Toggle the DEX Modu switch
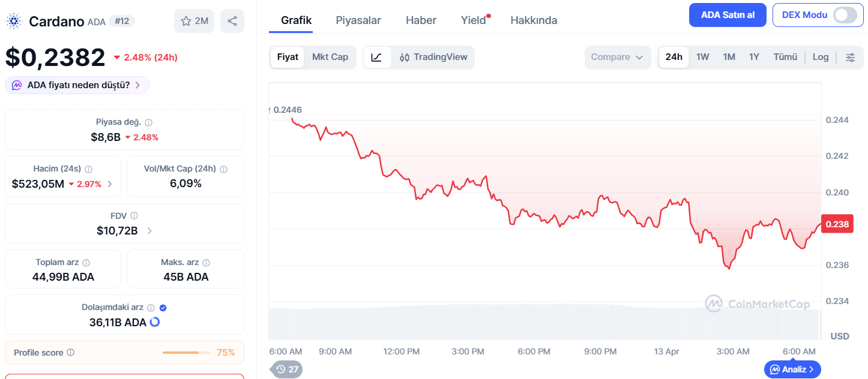This screenshot has height=379, width=868. 845,15
